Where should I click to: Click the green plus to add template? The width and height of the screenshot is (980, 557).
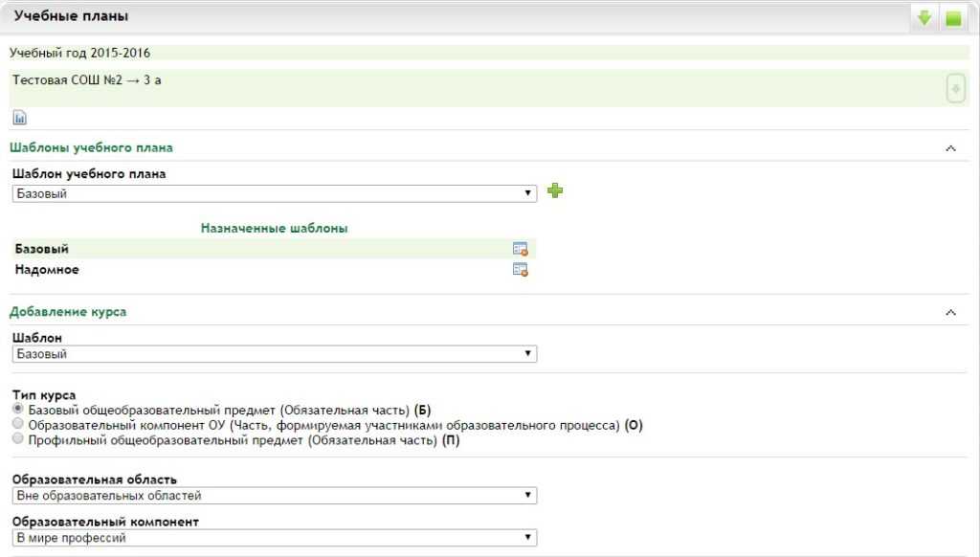point(555,191)
